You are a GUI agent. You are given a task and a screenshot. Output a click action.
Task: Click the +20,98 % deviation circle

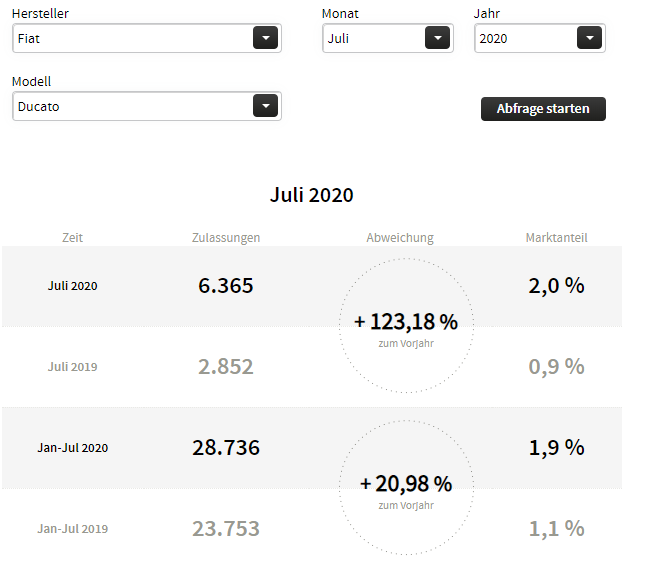[x=406, y=486]
